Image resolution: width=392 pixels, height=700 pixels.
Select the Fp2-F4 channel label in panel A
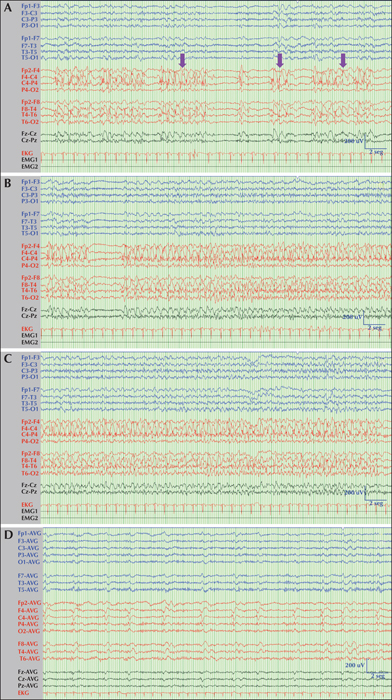30,70
